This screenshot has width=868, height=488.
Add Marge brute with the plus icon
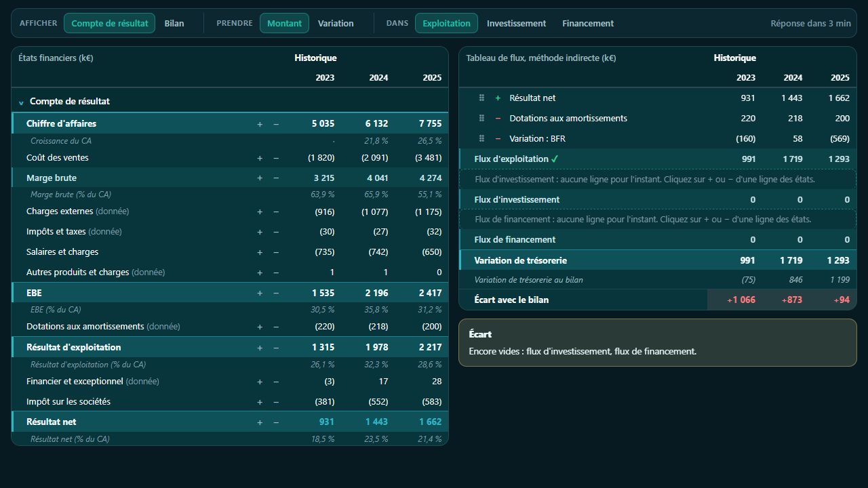pos(260,178)
